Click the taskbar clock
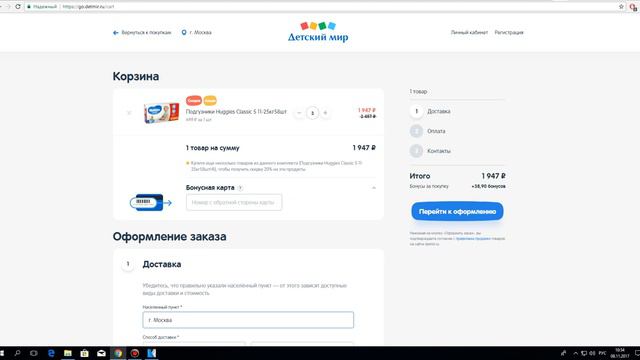The height and width of the screenshot is (360, 640). pos(620,353)
